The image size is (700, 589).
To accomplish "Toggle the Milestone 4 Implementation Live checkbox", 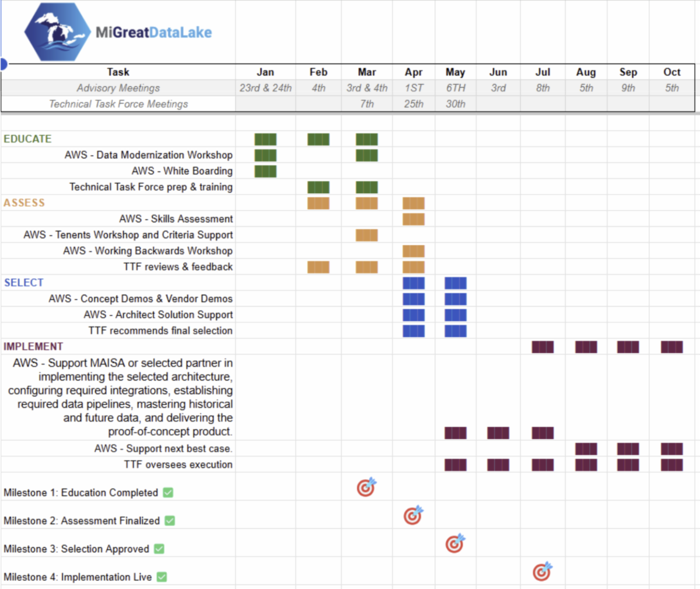I will (x=162, y=577).
